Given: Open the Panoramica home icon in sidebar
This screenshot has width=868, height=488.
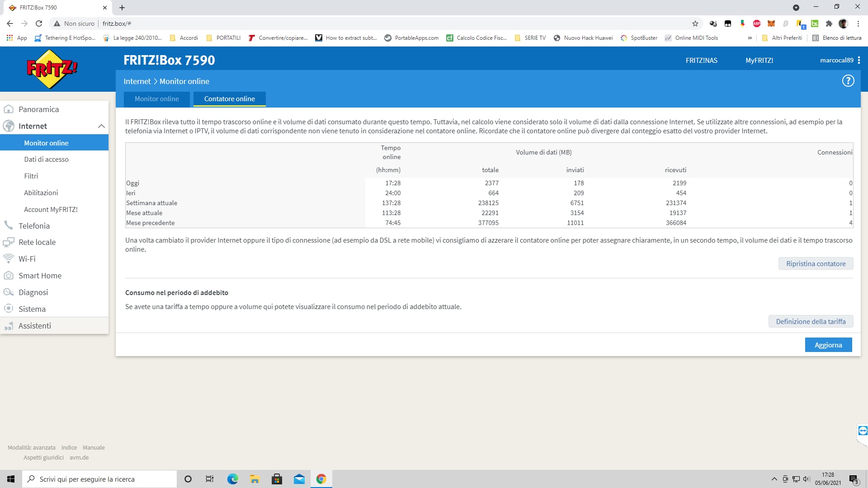Looking at the screenshot, I should (x=9, y=109).
